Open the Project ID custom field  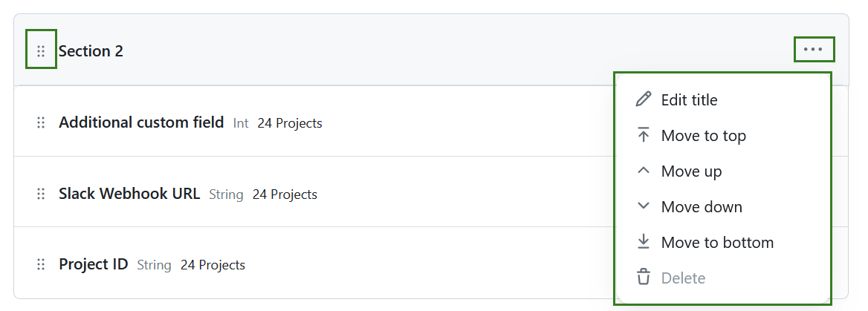pos(94,264)
